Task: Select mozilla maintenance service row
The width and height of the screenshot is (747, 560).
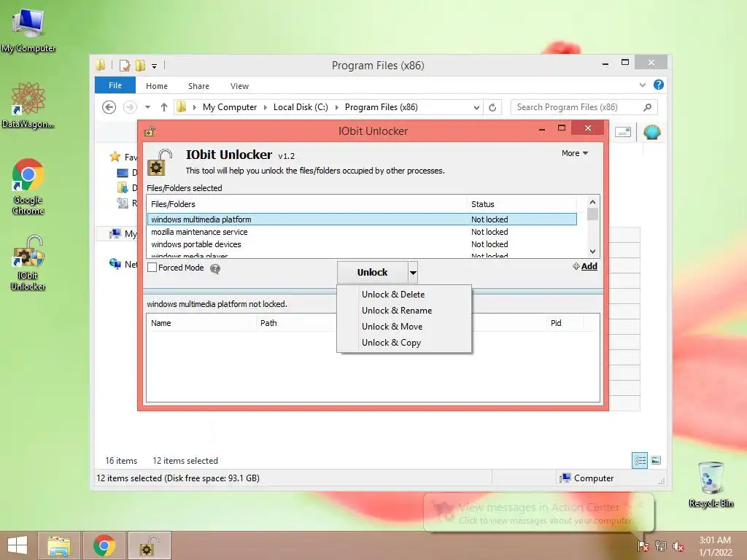Action: pyautogui.click(x=362, y=232)
